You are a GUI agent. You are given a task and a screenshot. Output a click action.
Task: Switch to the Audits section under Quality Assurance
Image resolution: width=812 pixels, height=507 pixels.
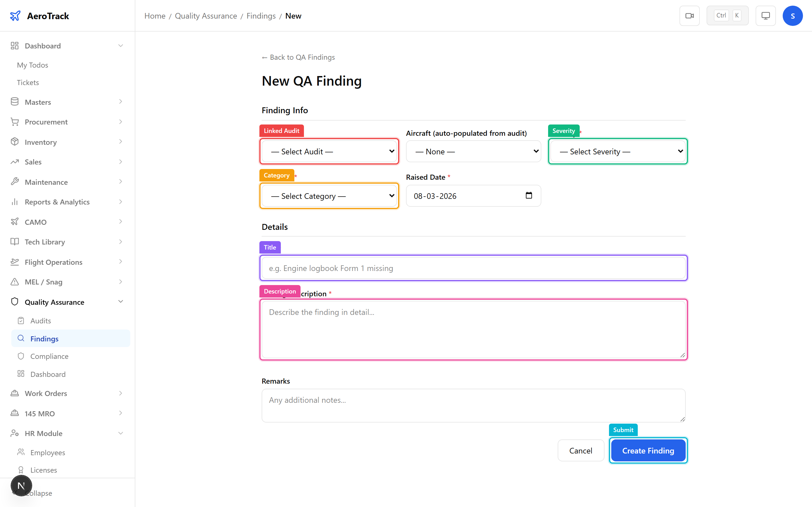[41, 321]
